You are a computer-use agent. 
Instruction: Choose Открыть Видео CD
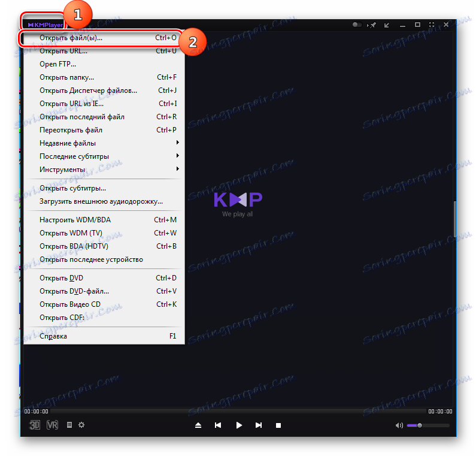point(104,304)
